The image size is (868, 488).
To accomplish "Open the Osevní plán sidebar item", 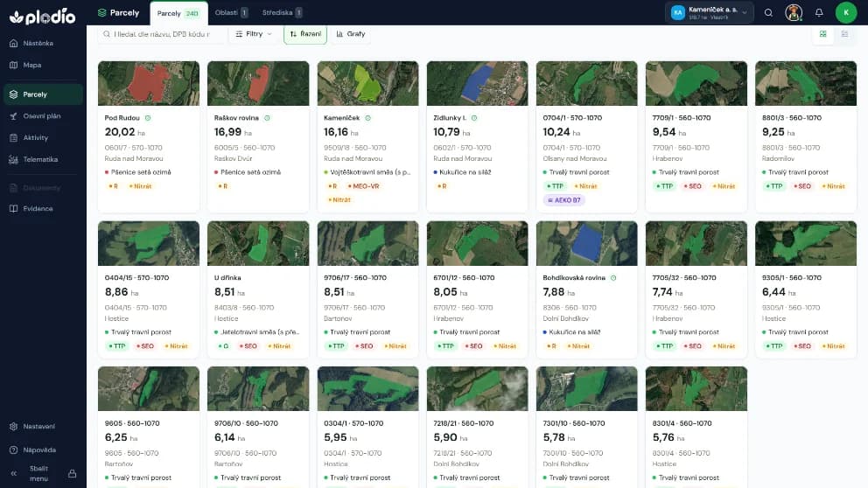I will (43, 116).
